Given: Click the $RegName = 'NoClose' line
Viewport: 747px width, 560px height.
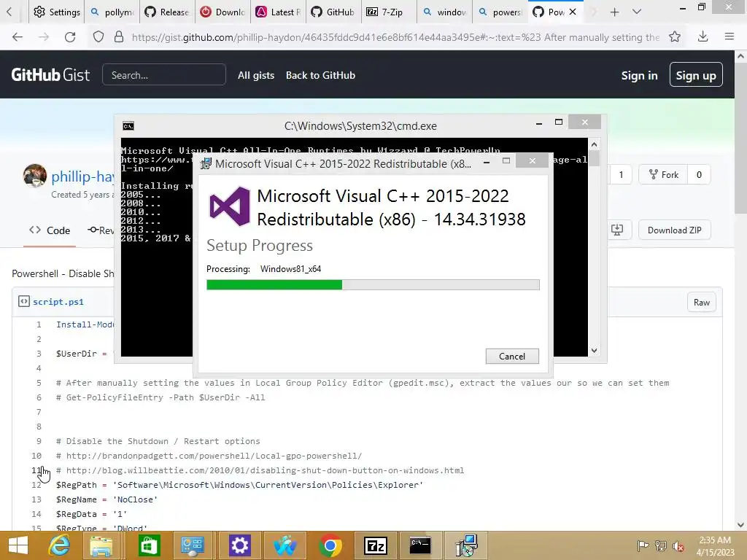Looking at the screenshot, I should pos(107,499).
